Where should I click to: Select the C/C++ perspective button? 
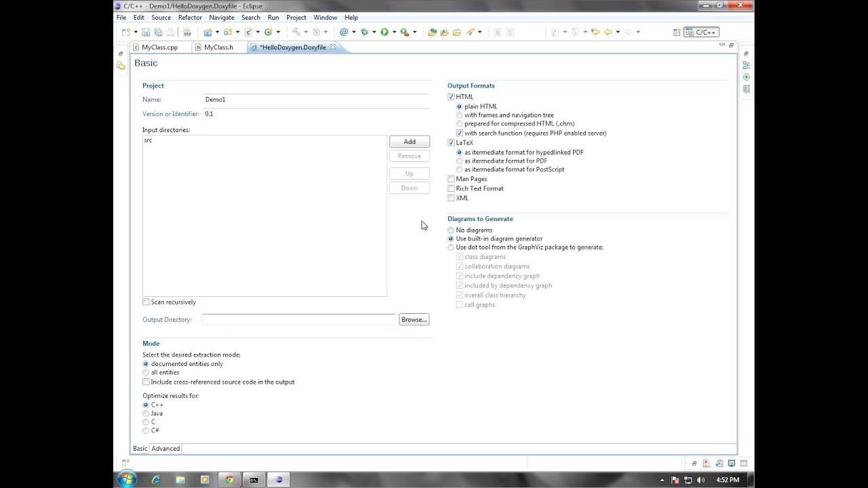701,32
